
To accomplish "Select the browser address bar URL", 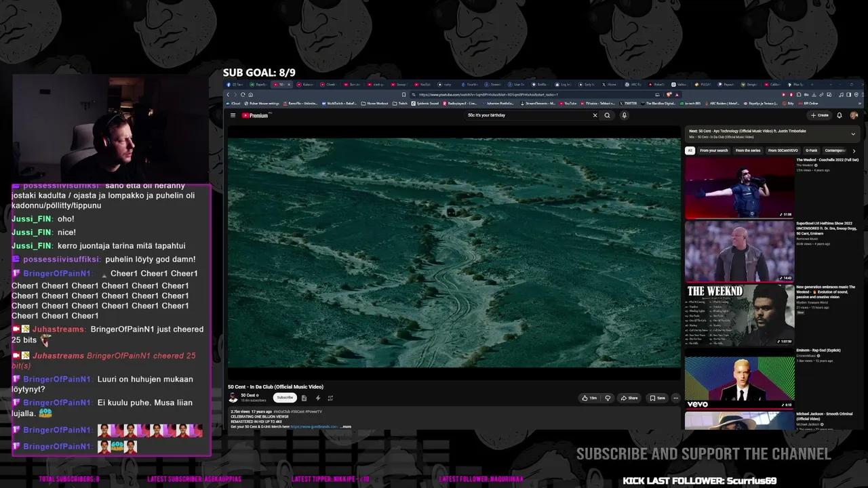I will coord(488,94).
